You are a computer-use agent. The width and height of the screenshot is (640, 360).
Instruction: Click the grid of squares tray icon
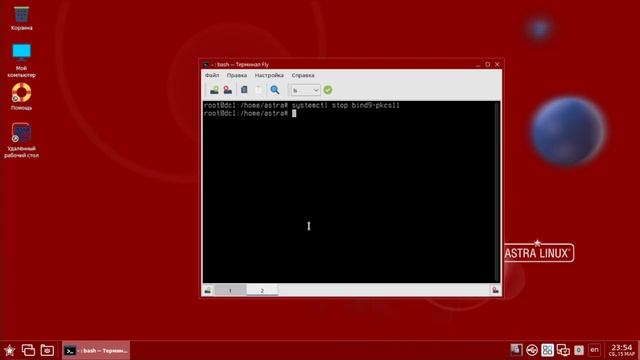point(547,350)
